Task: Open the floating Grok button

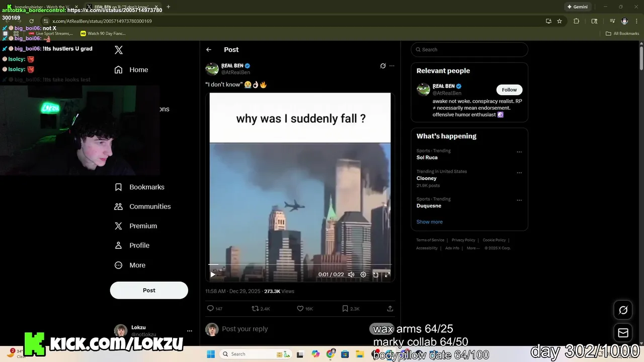Action: tap(623, 310)
